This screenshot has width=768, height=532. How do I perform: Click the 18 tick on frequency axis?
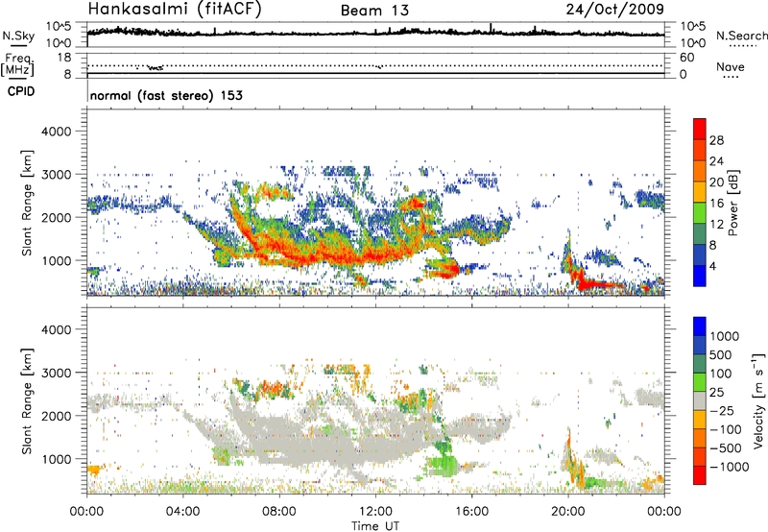pos(64,58)
